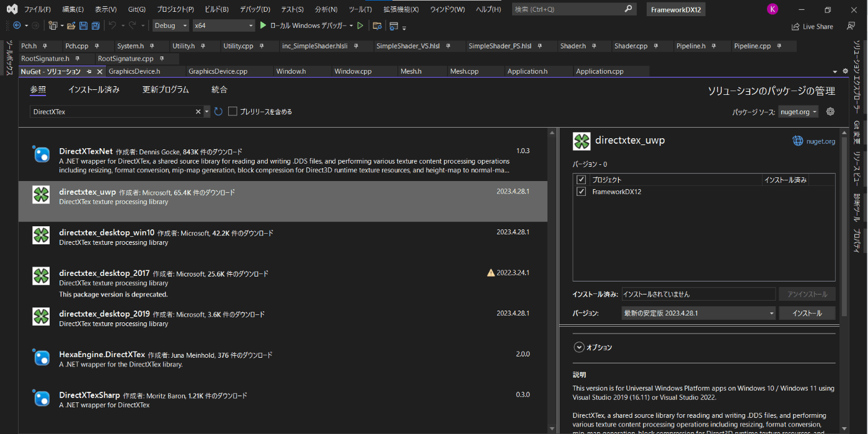Open the Git menu

coord(136,9)
